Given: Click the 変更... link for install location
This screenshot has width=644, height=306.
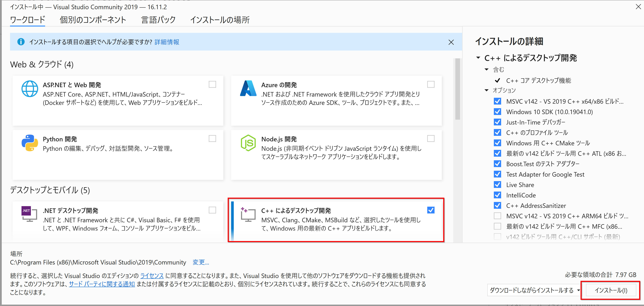Looking at the screenshot, I should click(x=201, y=262).
